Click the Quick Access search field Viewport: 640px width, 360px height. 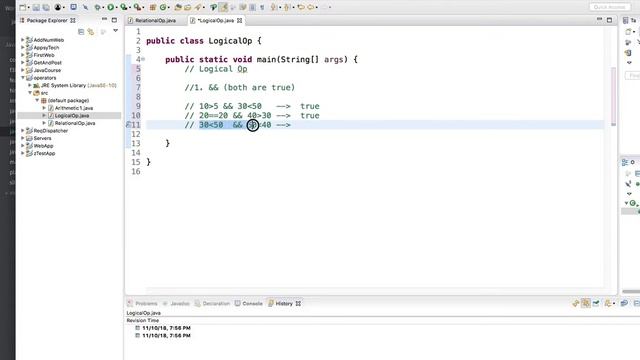[609, 7]
